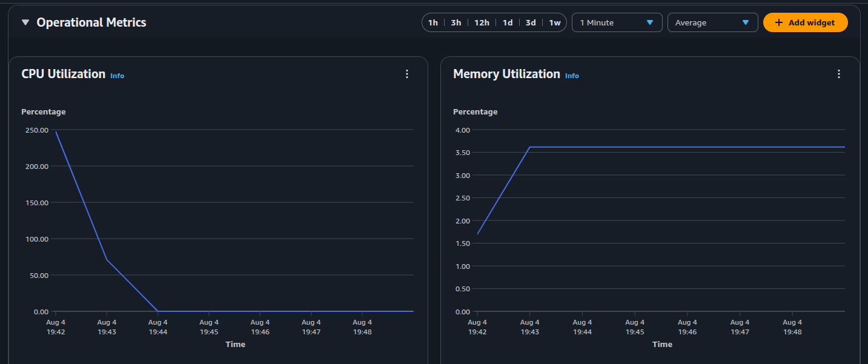This screenshot has width=868, height=364.
Task: Click the 2.50 label on Memory chart
Action: pyautogui.click(x=463, y=198)
